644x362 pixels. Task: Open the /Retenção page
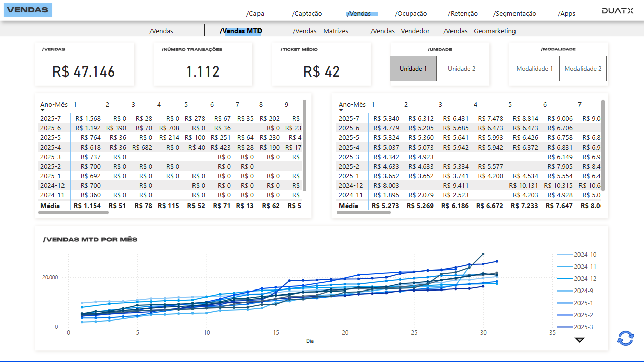[462, 13]
